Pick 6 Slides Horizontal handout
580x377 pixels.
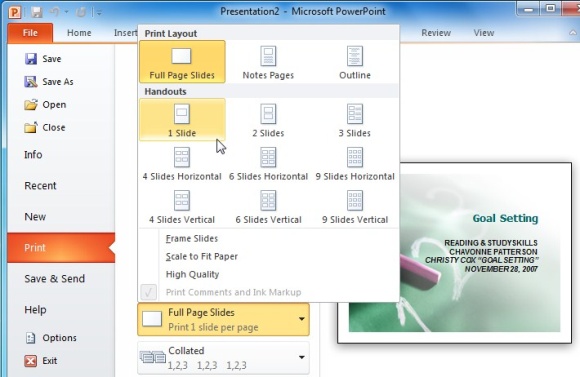point(268,163)
